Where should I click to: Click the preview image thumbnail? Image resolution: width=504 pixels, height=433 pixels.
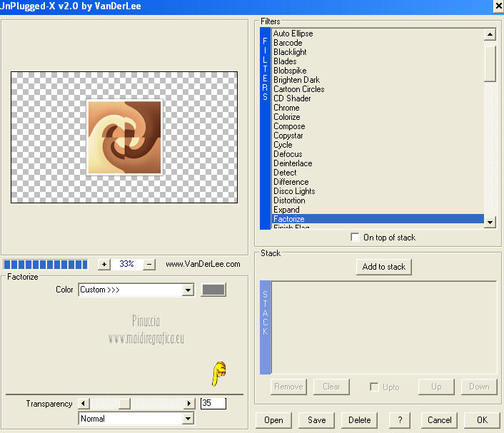tap(124, 137)
